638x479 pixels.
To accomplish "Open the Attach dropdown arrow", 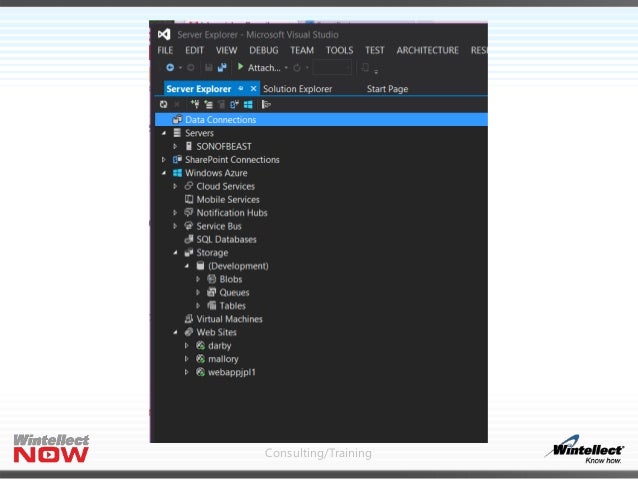I will [286, 68].
